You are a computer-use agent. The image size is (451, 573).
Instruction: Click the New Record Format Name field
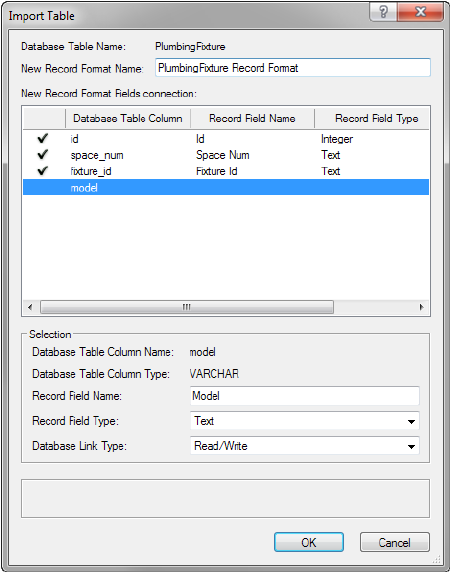(293, 68)
